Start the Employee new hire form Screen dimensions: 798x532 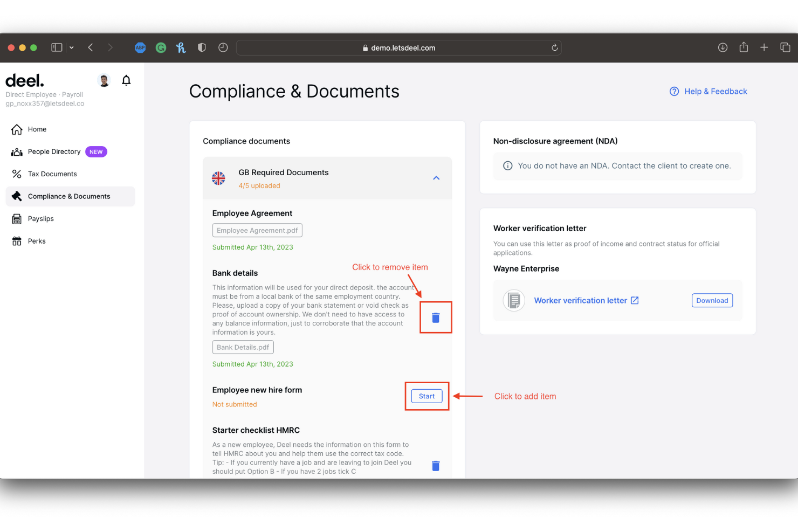pos(426,396)
